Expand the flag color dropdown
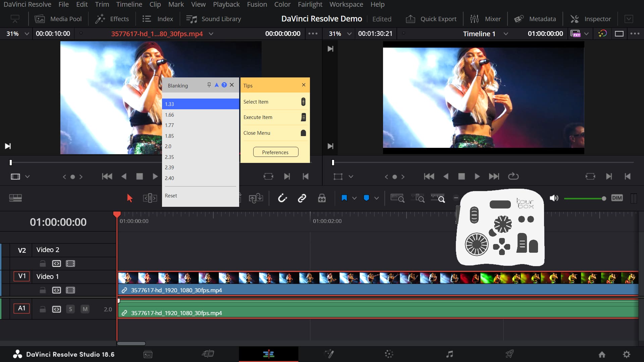This screenshot has width=644, height=362. pos(354,198)
